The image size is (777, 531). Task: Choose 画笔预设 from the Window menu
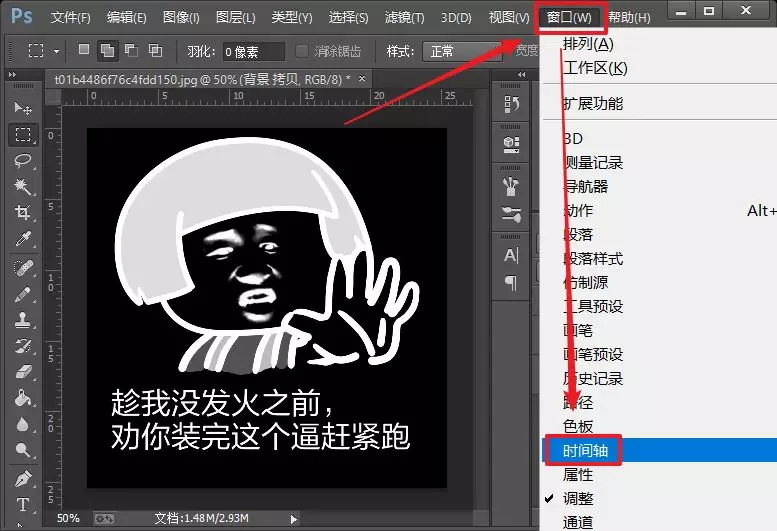[660, 354]
